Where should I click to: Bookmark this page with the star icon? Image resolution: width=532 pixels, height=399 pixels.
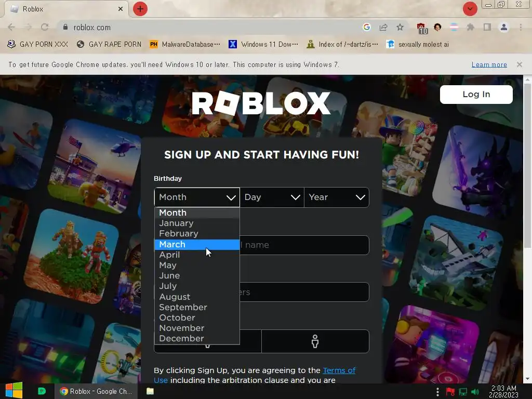pos(400,27)
